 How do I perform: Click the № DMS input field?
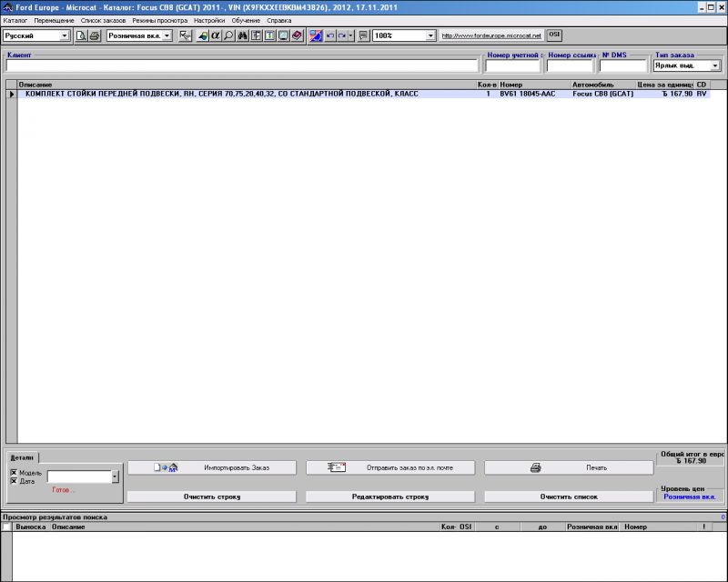(623, 66)
